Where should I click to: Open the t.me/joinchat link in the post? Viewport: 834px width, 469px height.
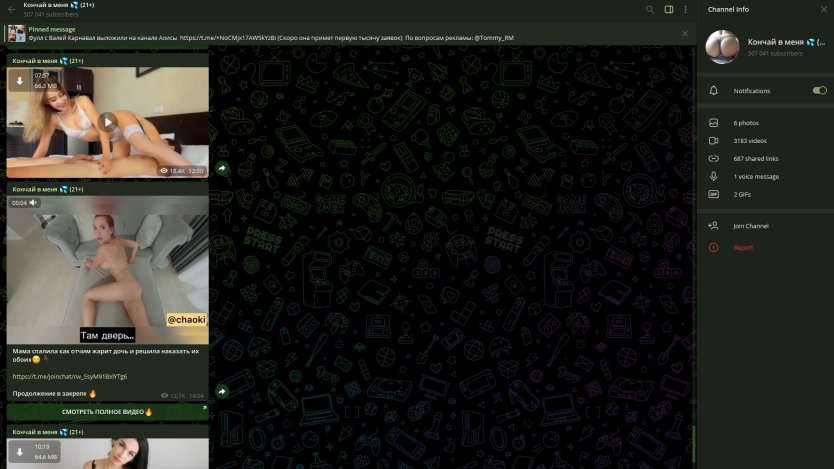click(69, 376)
